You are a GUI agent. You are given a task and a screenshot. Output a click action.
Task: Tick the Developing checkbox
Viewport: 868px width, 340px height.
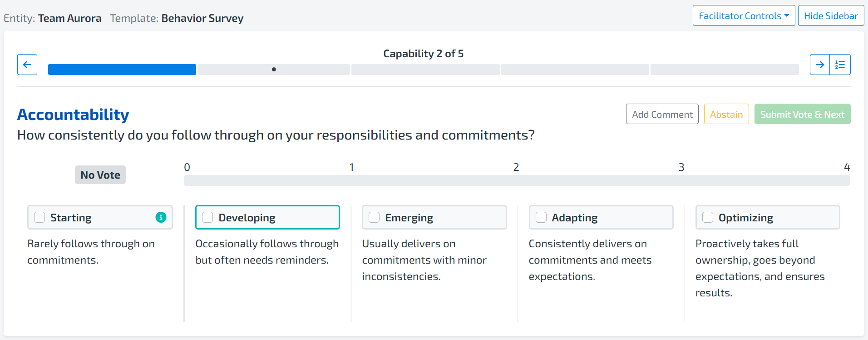click(207, 217)
